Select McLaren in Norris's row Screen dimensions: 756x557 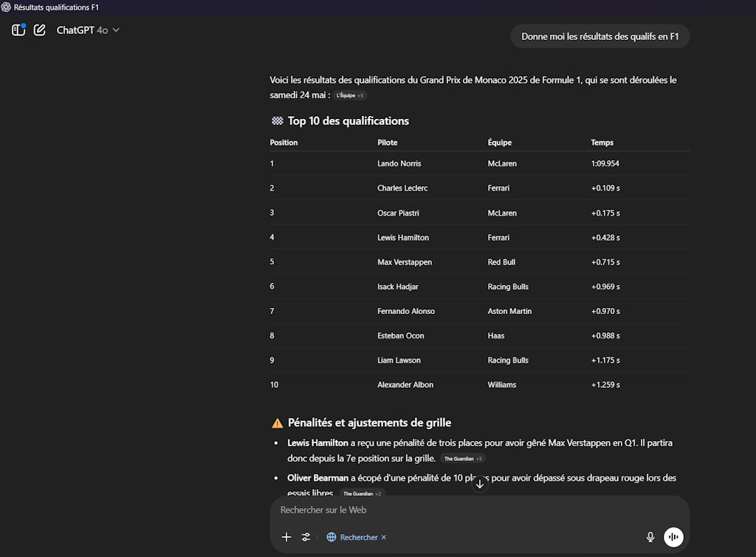point(502,163)
